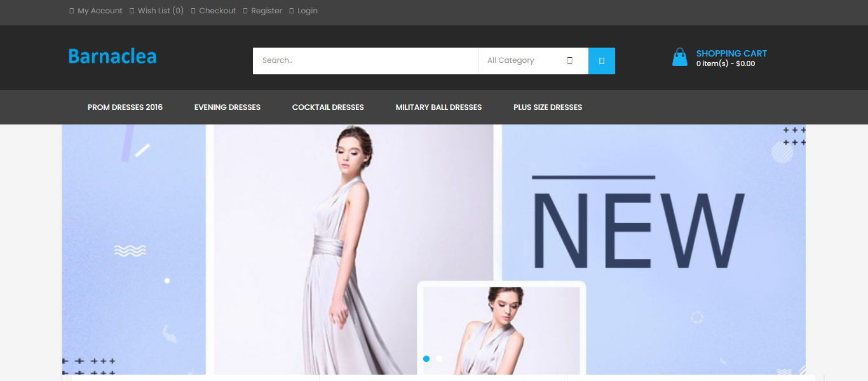Viewport: 868px width, 381px height.
Task: Open the shopping cart bag icon
Action: click(679, 57)
